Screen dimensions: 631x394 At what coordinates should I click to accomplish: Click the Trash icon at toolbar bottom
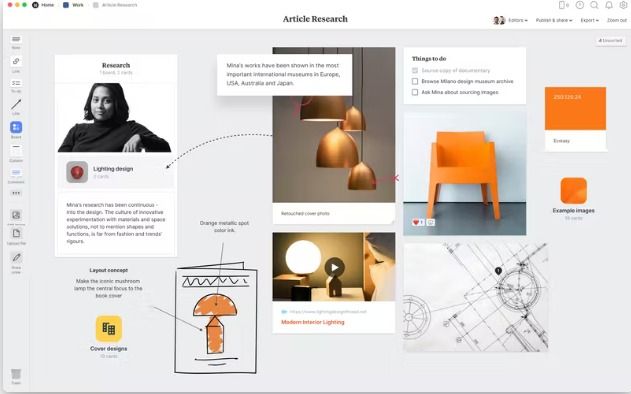coord(16,375)
